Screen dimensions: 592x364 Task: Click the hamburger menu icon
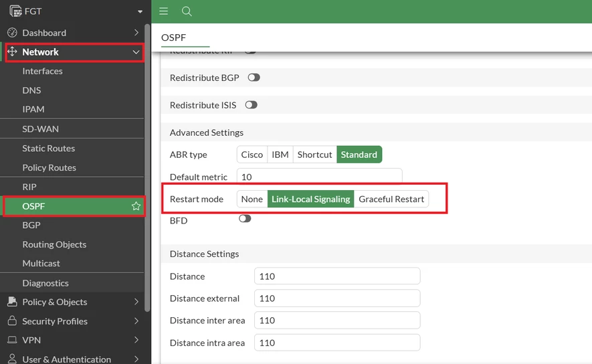pos(163,11)
